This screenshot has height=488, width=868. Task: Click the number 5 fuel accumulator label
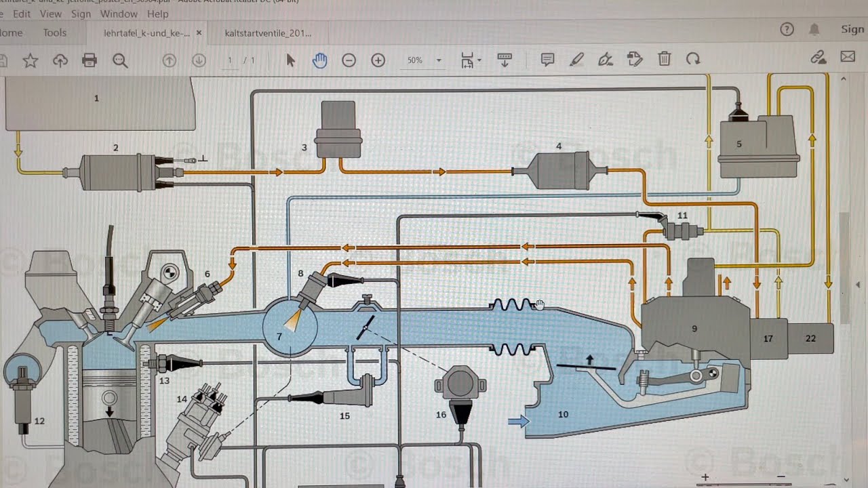[x=739, y=144]
